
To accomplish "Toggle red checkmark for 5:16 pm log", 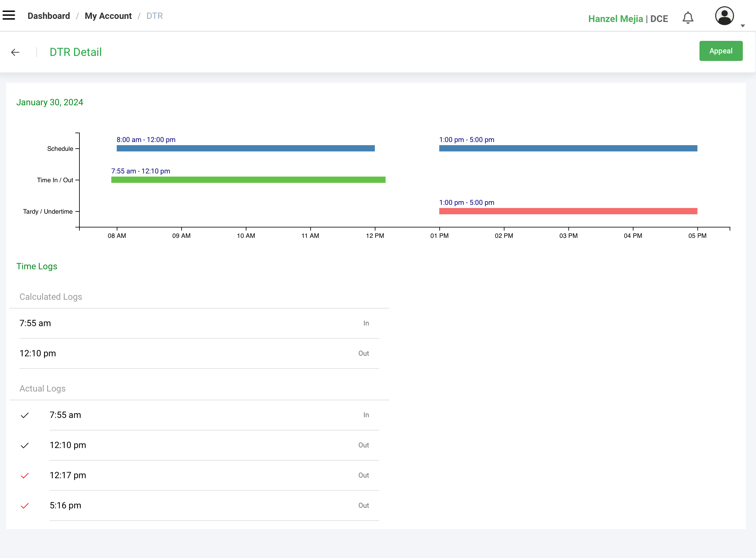I will 24,506.
